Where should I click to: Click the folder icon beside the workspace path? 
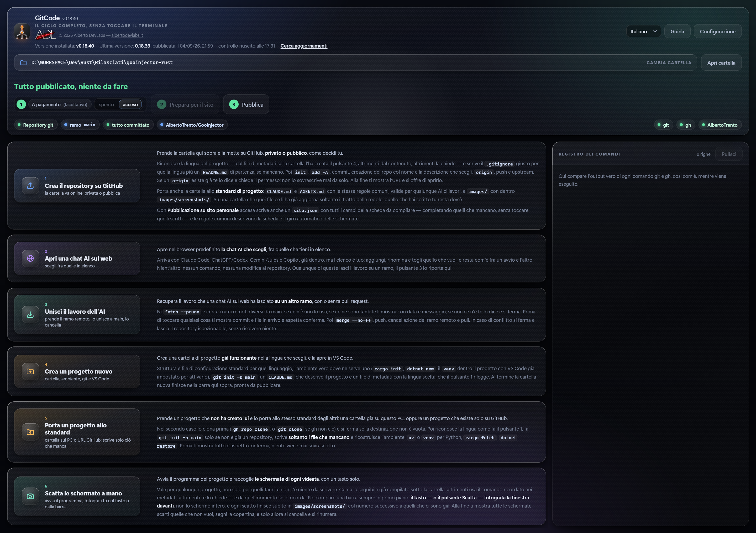coord(23,63)
